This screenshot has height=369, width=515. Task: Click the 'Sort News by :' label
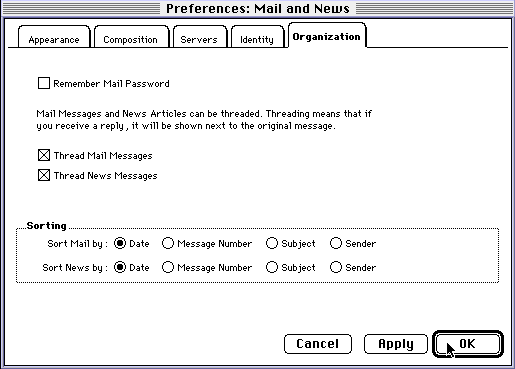pyautogui.click(x=75, y=268)
